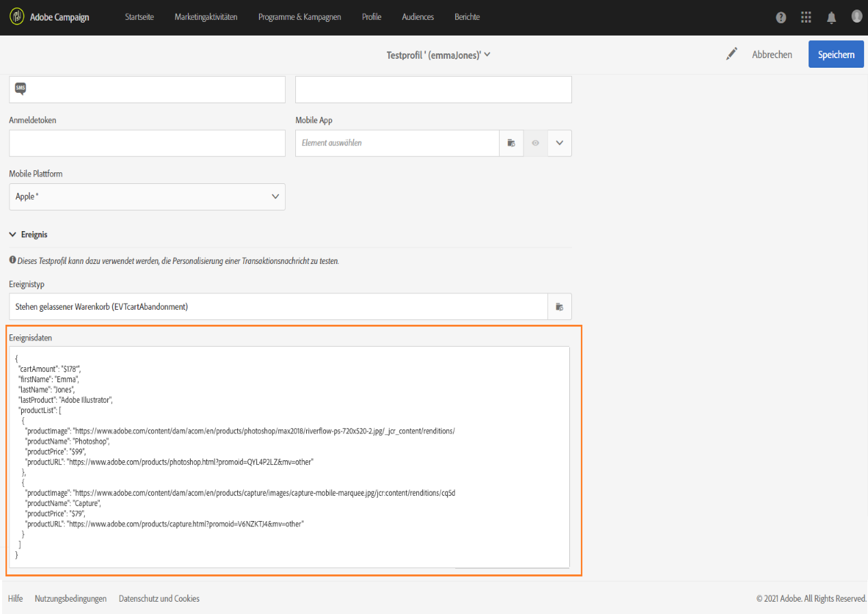
Task: Click the SMS speech bubble icon
Action: [x=21, y=88]
